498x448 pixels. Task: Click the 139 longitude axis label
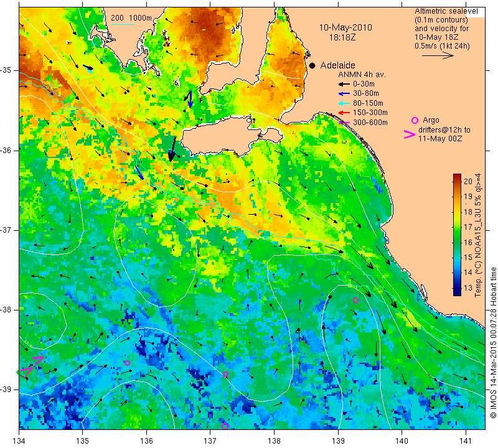click(x=338, y=441)
